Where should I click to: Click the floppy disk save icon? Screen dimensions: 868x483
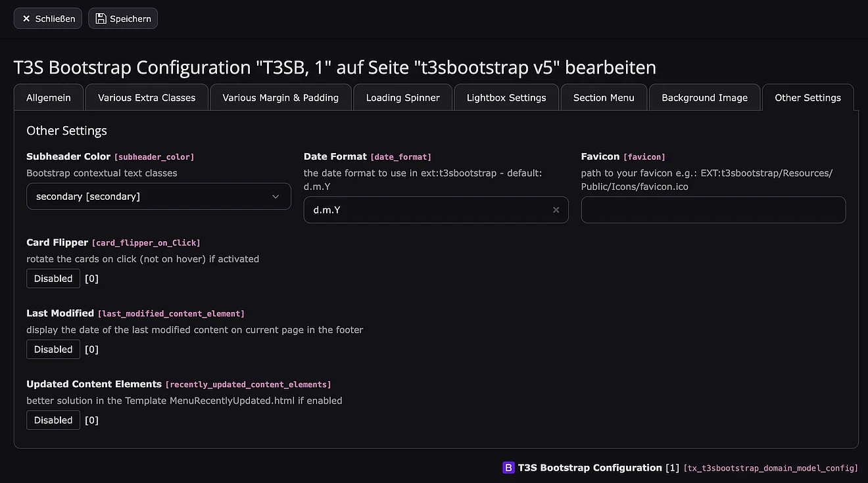101,19
